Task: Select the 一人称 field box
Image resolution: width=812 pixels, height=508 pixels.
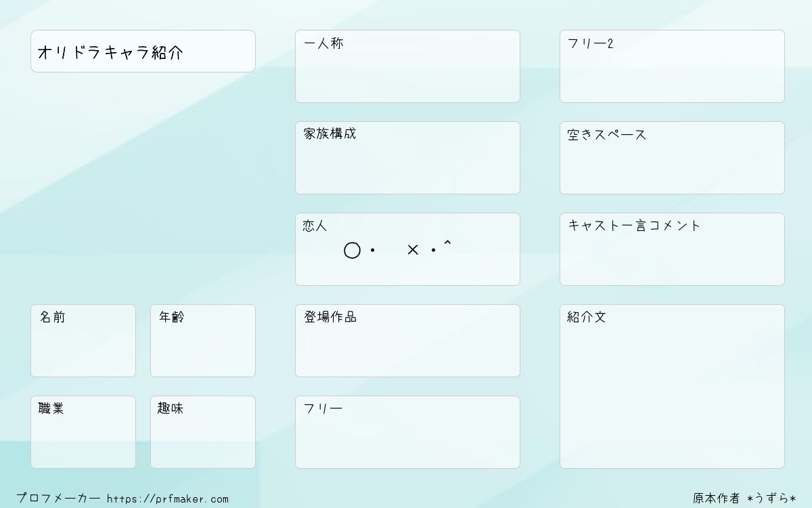Action: click(407, 66)
